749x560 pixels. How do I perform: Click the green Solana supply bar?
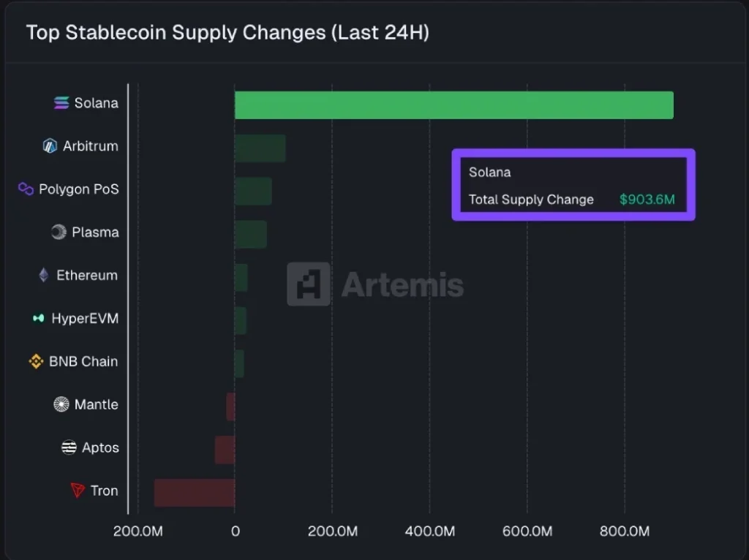click(453, 105)
